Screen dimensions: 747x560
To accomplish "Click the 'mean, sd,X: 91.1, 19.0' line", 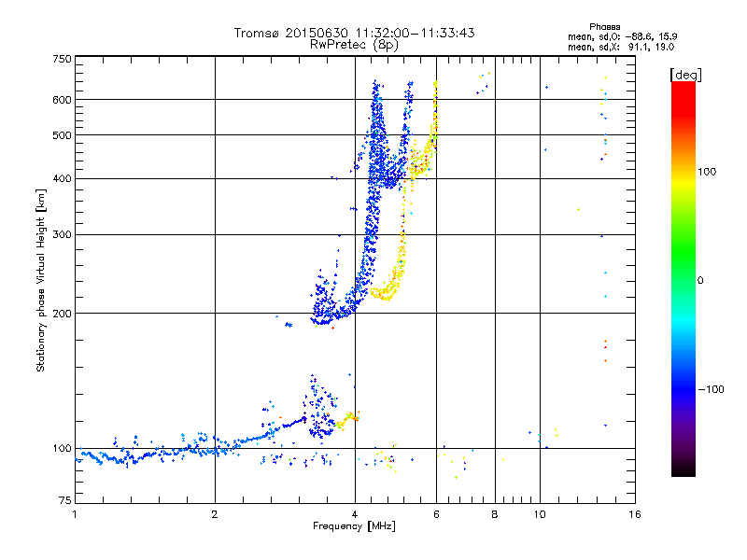I will click(x=621, y=47).
